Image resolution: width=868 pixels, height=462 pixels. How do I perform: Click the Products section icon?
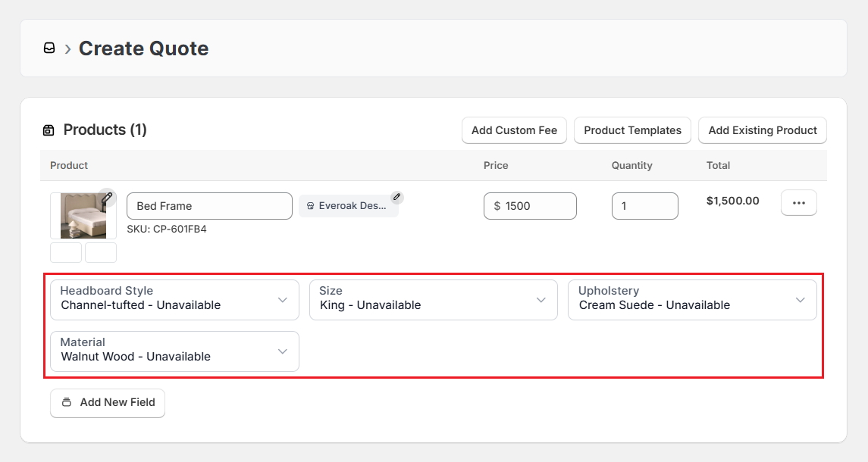(x=49, y=130)
